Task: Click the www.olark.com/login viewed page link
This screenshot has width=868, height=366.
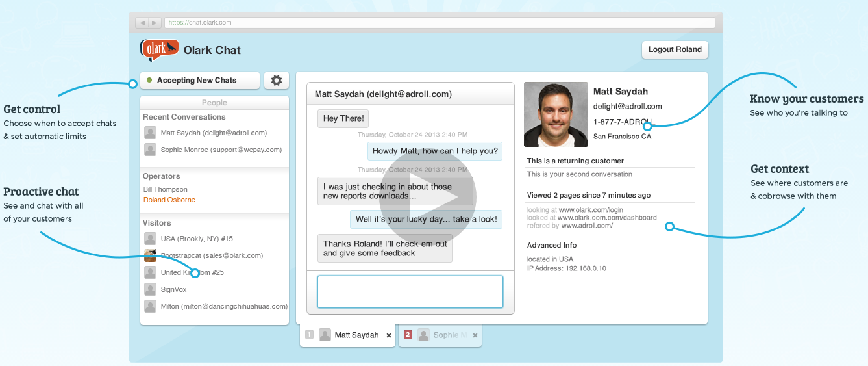Action: 591,210
